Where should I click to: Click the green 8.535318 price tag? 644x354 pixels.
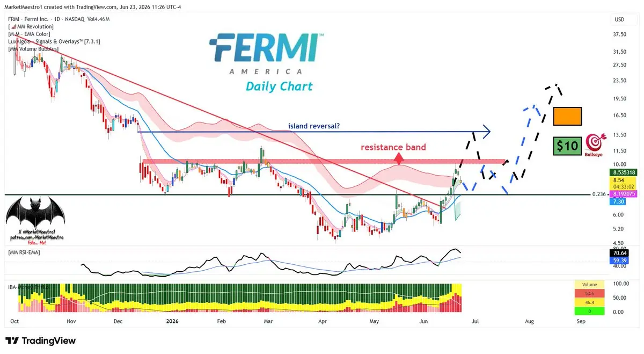click(x=623, y=172)
